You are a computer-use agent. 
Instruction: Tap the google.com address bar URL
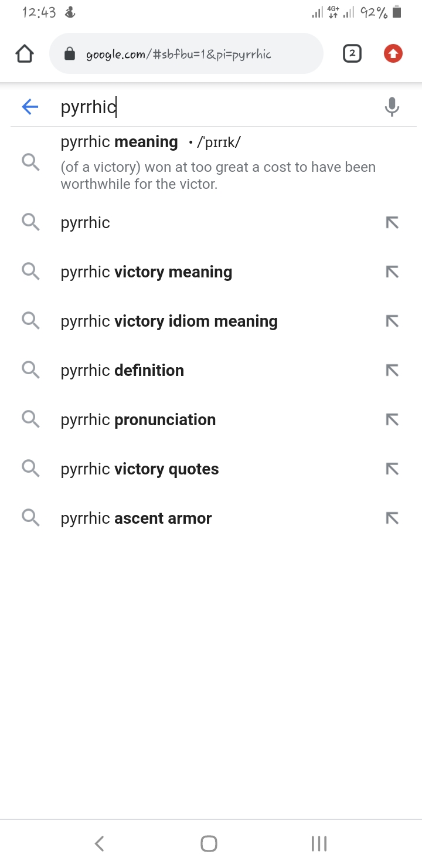click(179, 55)
